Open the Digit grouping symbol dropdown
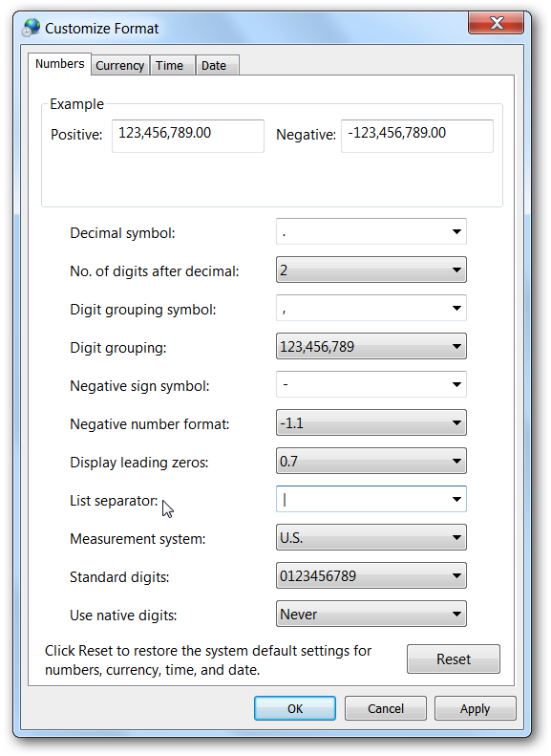Screen dimensions: 551x756 click(371, 308)
